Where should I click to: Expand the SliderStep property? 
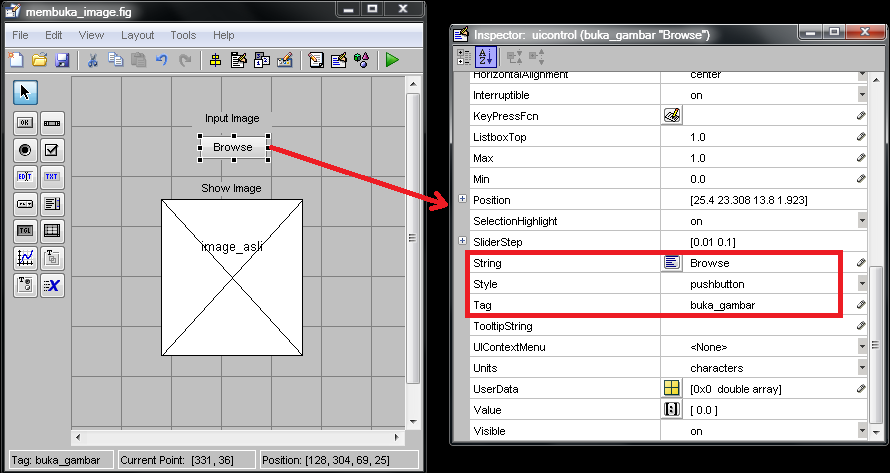[463, 241]
